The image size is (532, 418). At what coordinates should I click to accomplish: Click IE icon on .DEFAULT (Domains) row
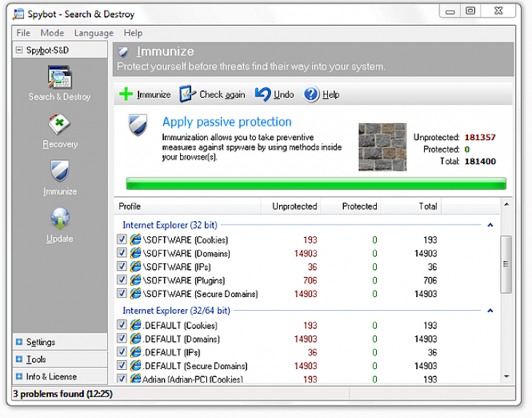point(136,338)
